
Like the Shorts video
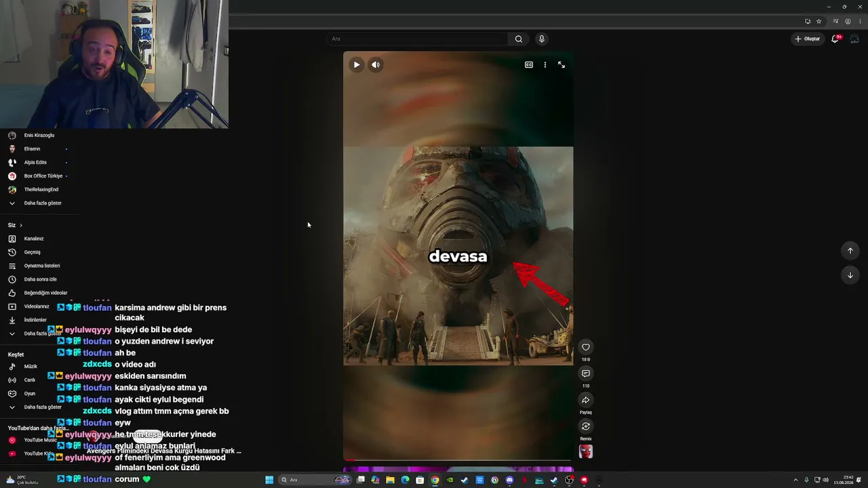(586, 347)
